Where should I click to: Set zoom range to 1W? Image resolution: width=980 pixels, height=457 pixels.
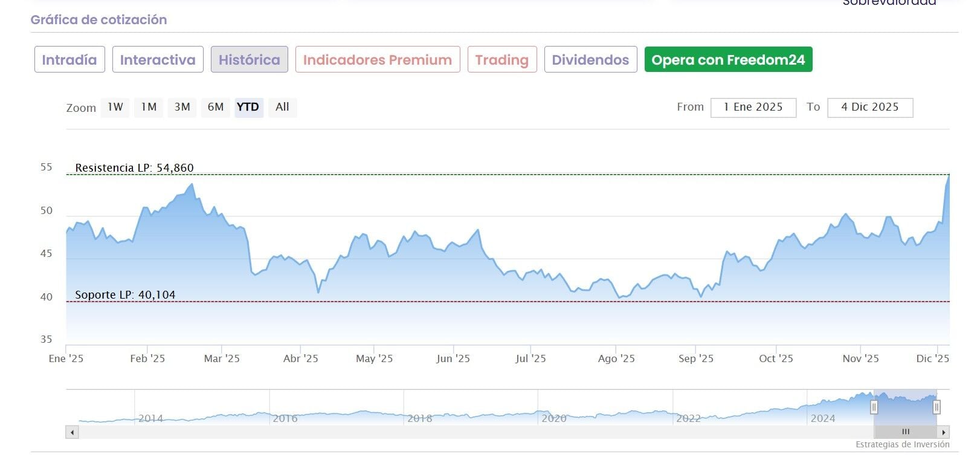[115, 107]
